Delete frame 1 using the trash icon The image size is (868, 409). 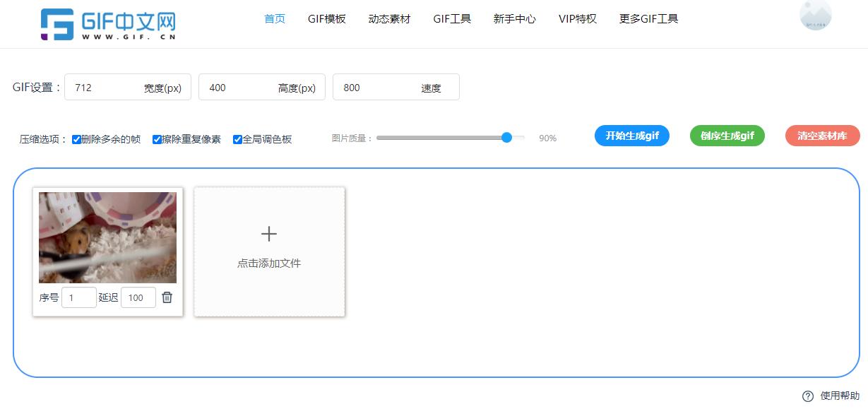tap(167, 297)
